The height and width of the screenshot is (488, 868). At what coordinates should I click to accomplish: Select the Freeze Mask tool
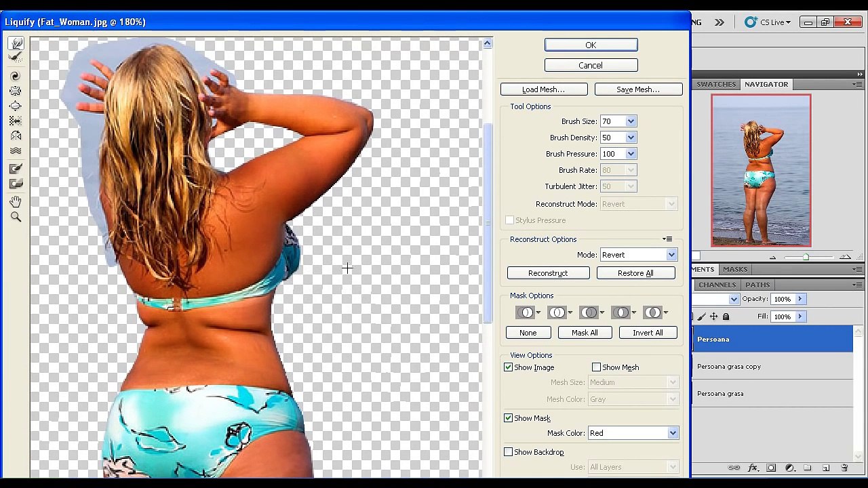coord(16,169)
